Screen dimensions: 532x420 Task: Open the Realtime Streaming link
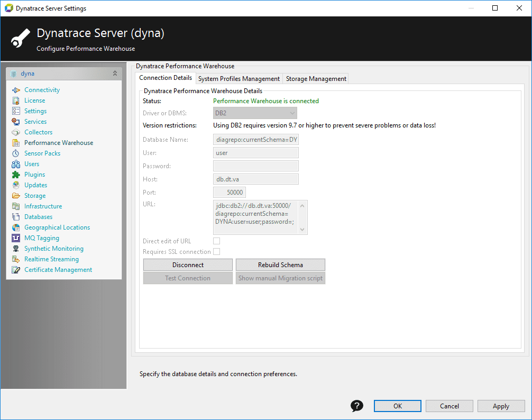coord(52,259)
